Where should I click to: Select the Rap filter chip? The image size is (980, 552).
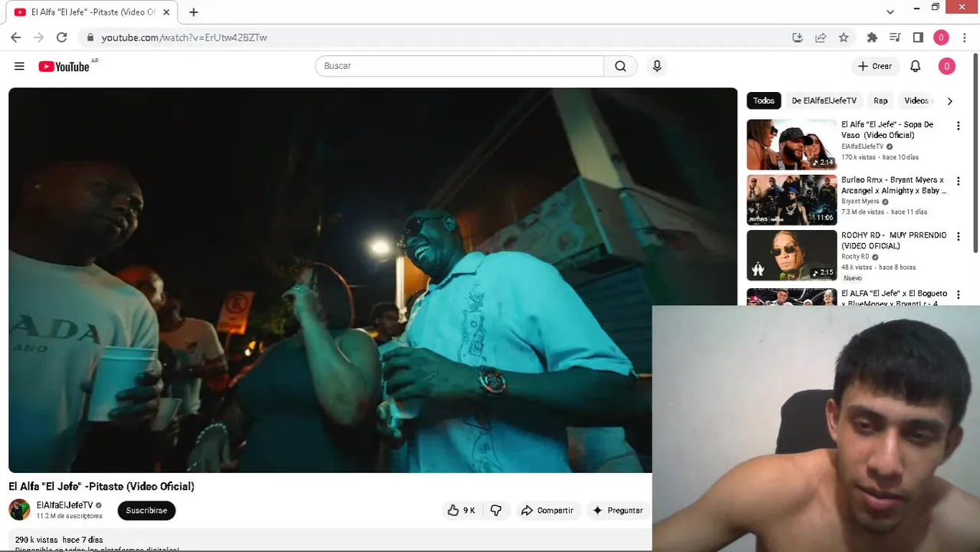(880, 100)
